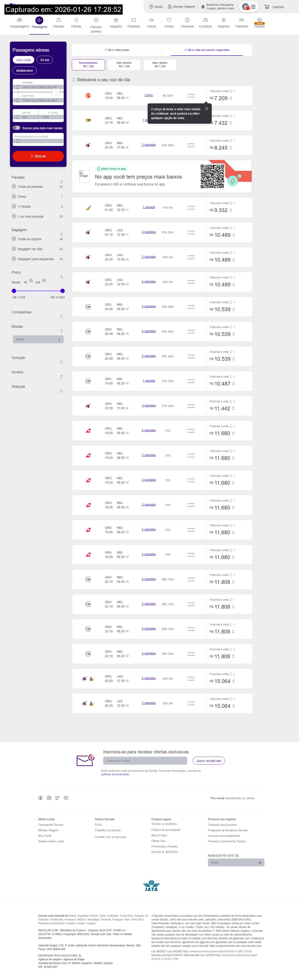Click the Quero recebê-las subscribe button

pyautogui.click(x=209, y=761)
